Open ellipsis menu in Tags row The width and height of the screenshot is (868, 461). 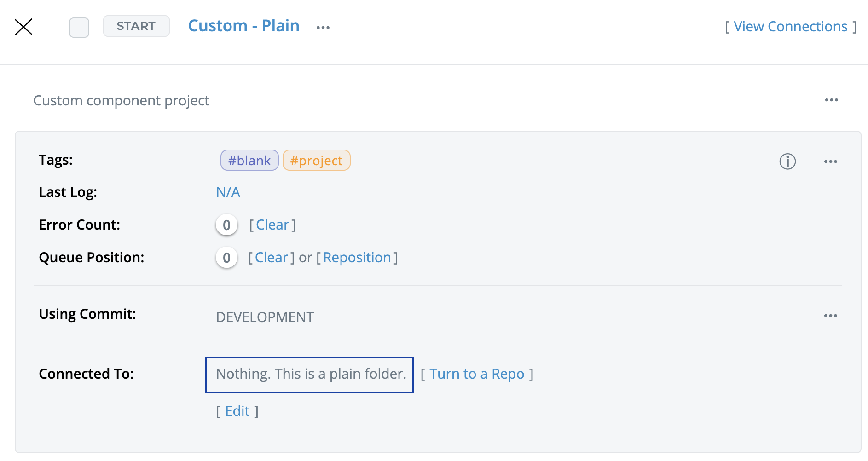[x=830, y=161]
